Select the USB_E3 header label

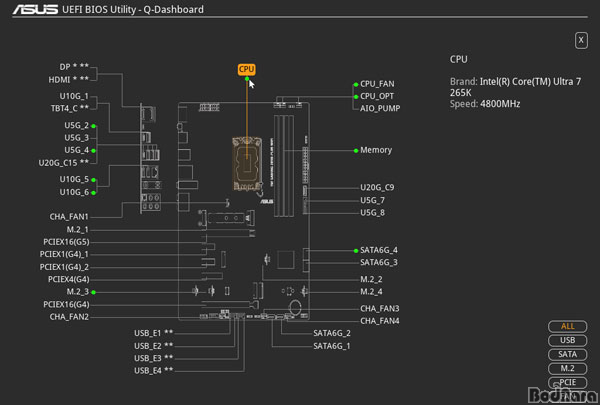coord(153,358)
